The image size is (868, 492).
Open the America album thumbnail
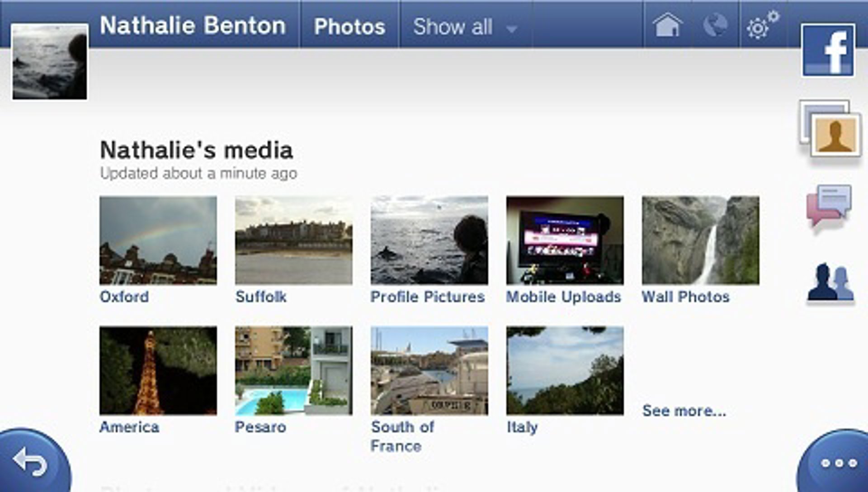[158, 370]
